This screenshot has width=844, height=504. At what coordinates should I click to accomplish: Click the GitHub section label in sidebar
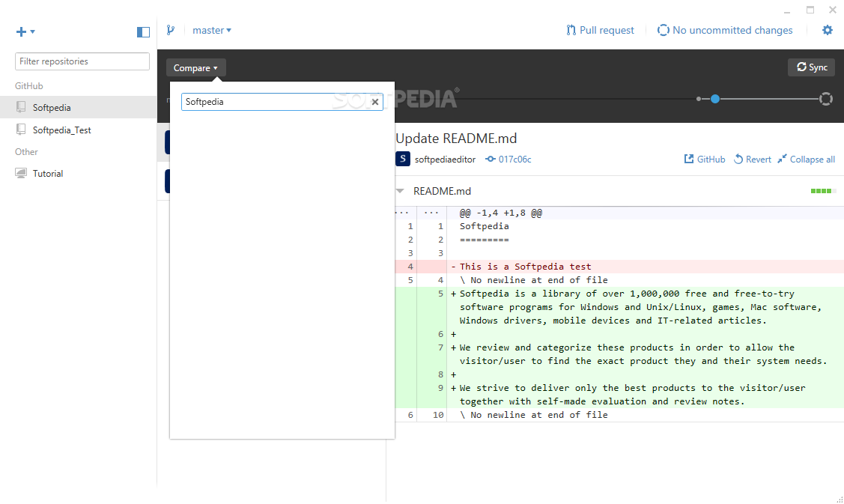(x=29, y=86)
